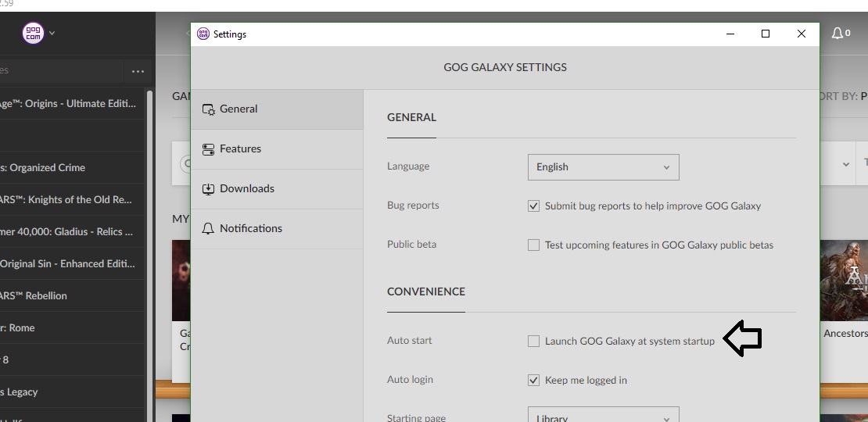Click the GOG icon in Settings title bar
Viewport: 868px width, 422px height.
[x=204, y=34]
